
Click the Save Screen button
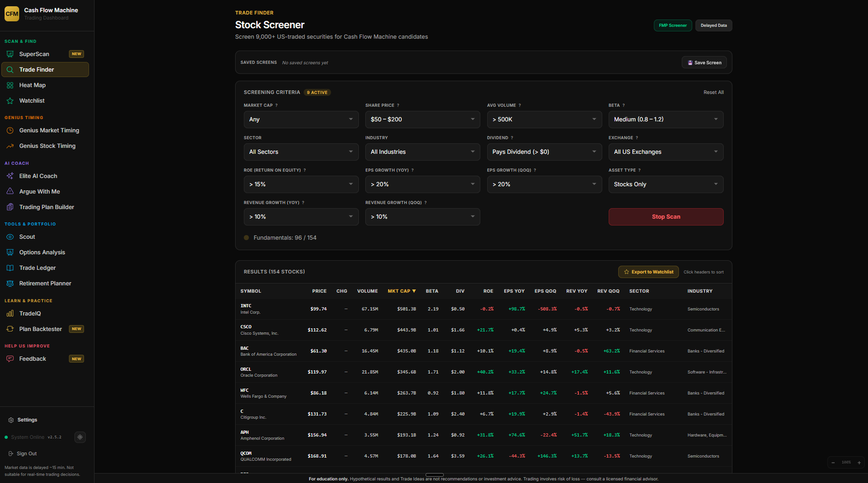pos(704,62)
